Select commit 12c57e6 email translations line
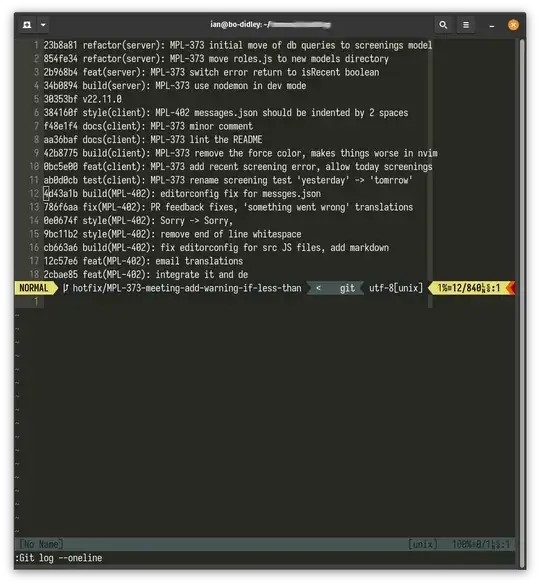Image resolution: width=540 pixels, height=585 pixels. pyautogui.click(x=143, y=261)
